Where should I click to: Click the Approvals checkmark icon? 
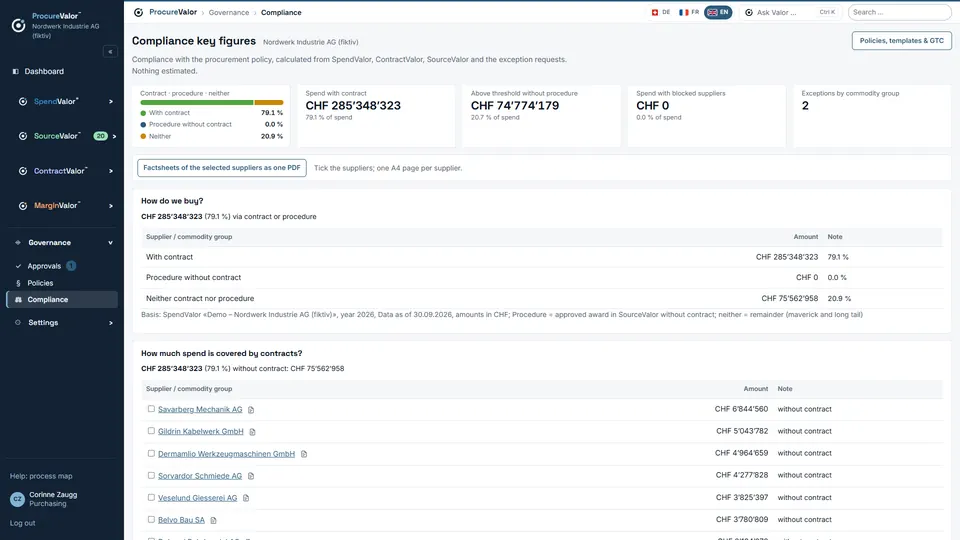click(x=18, y=266)
